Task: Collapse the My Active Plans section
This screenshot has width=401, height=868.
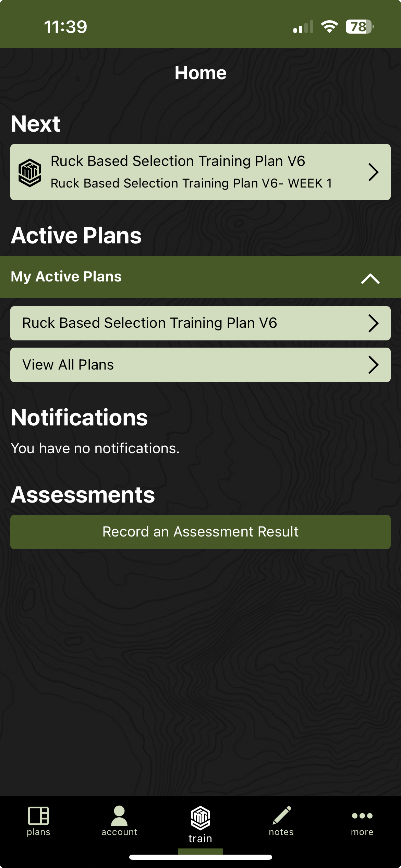Action: coord(370,278)
